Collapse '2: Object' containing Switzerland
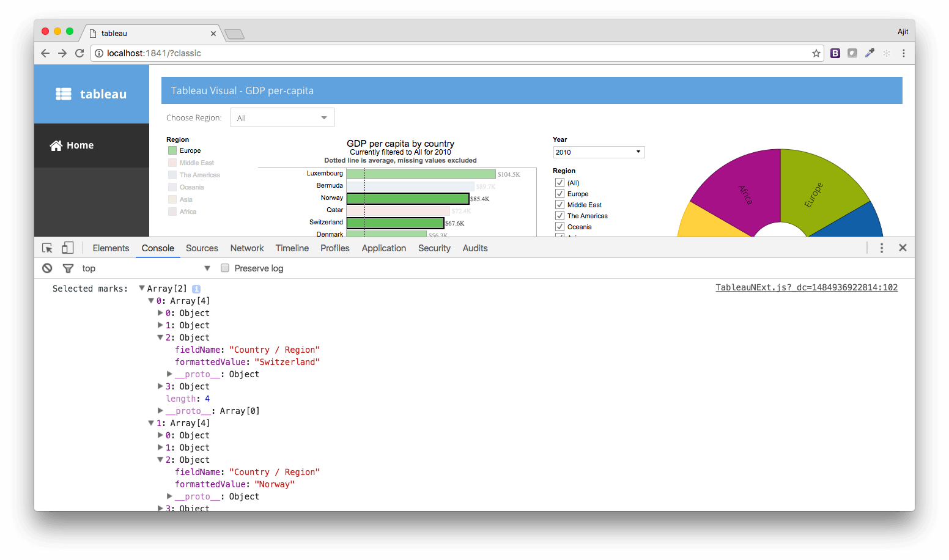Viewport: 949px width, 560px height. tap(160, 337)
